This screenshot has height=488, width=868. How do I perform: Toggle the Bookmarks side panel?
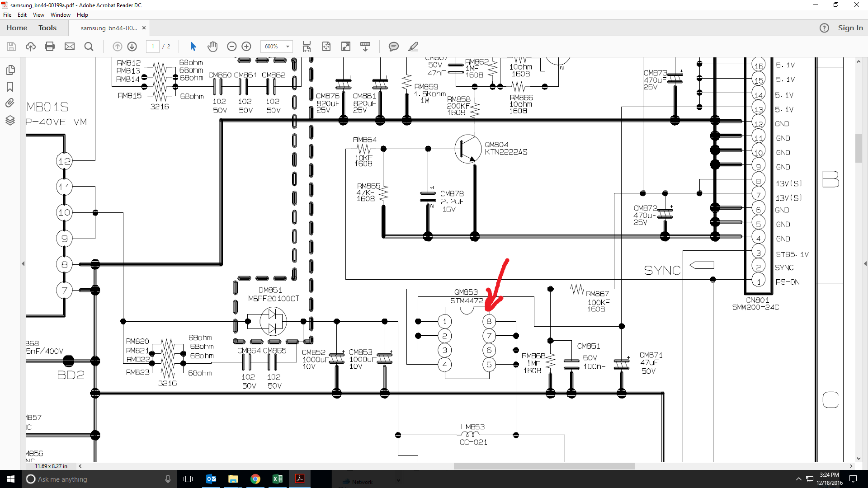point(10,87)
